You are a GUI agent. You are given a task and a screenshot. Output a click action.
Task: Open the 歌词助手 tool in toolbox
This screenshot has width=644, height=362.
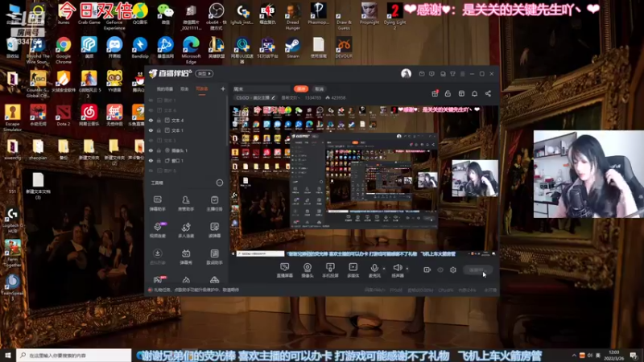point(214,257)
